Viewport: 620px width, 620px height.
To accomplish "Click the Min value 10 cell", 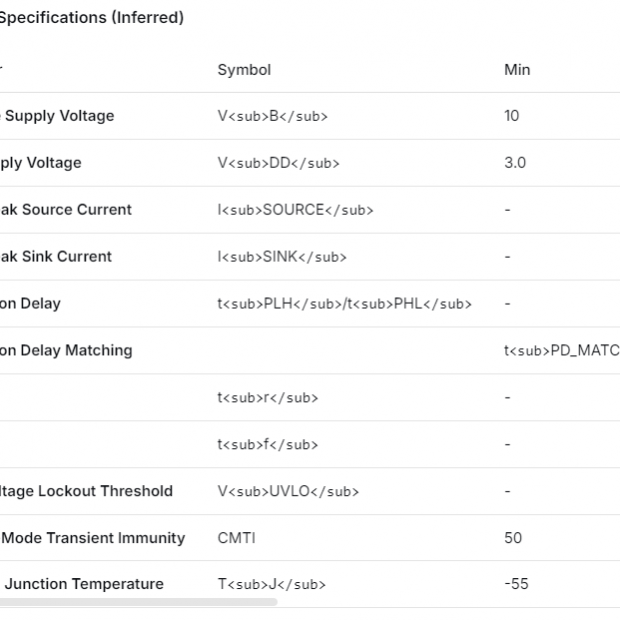I will tap(512, 116).
